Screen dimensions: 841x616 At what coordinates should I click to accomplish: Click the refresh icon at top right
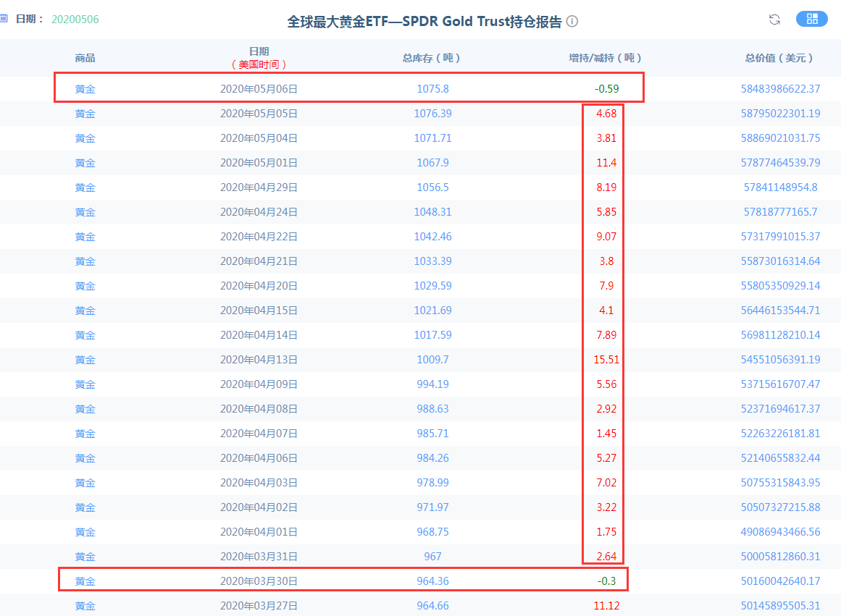point(774,20)
